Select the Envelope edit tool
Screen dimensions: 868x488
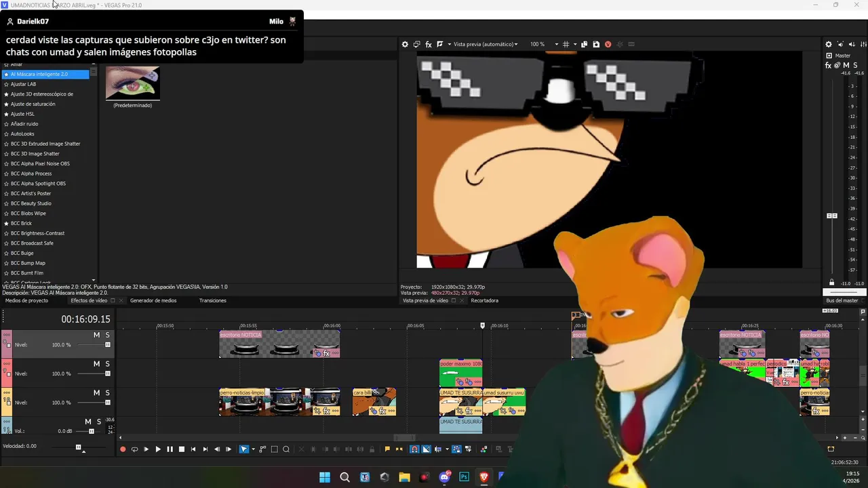click(262, 449)
